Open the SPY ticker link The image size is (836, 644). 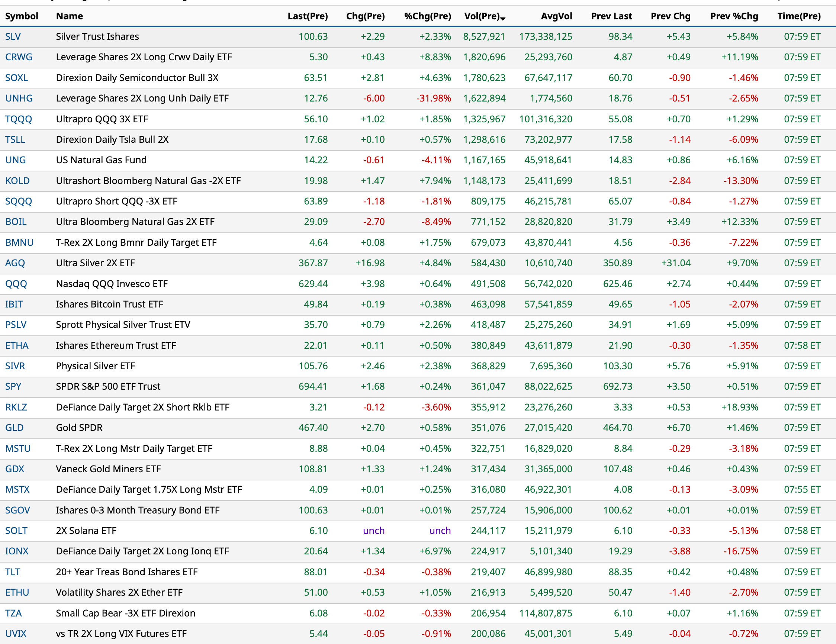(13, 386)
